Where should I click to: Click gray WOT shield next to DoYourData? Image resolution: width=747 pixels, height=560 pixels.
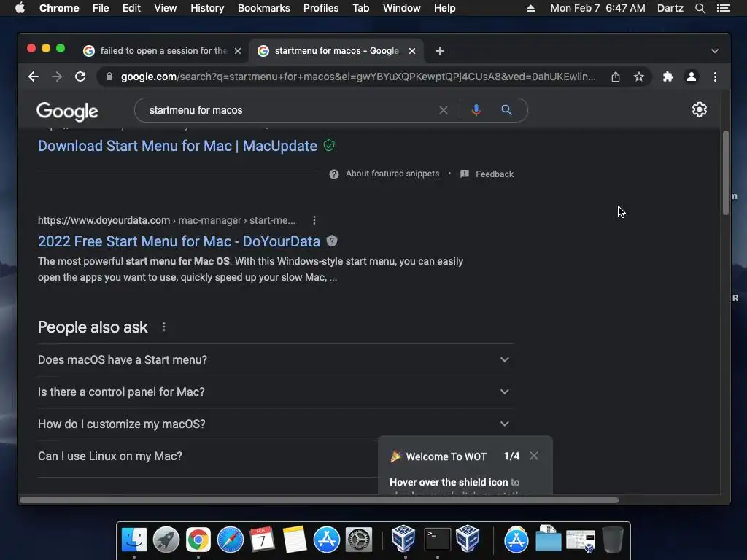[x=332, y=241]
